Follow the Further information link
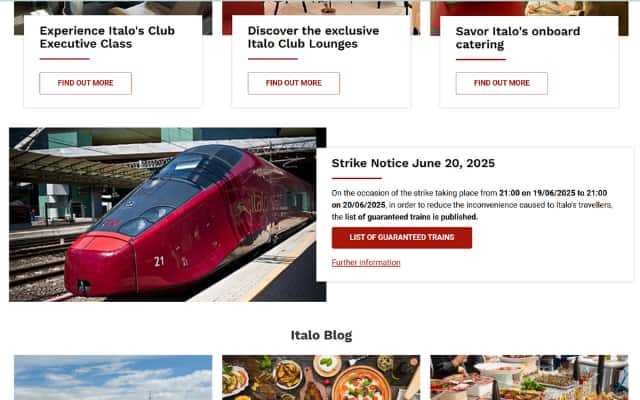The image size is (640, 400). (x=366, y=262)
